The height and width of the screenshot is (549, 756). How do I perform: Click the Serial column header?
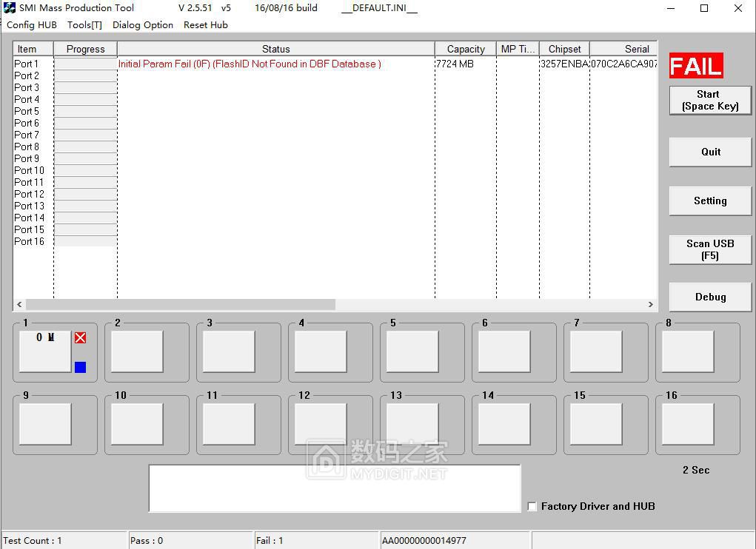coord(623,49)
